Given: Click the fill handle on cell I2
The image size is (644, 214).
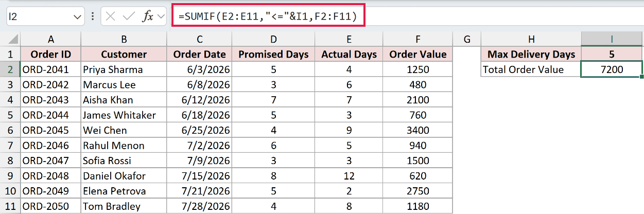Looking at the screenshot, I should click(x=642, y=77).
